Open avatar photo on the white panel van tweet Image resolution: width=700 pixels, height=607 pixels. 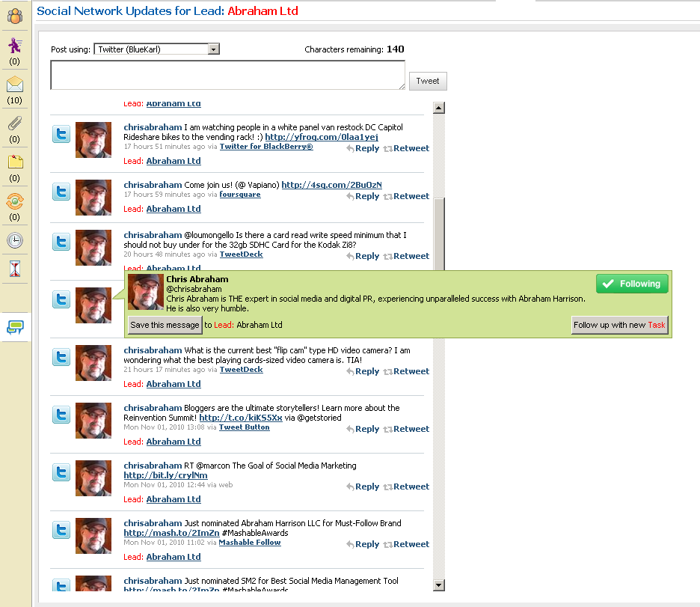coord(93,140)
